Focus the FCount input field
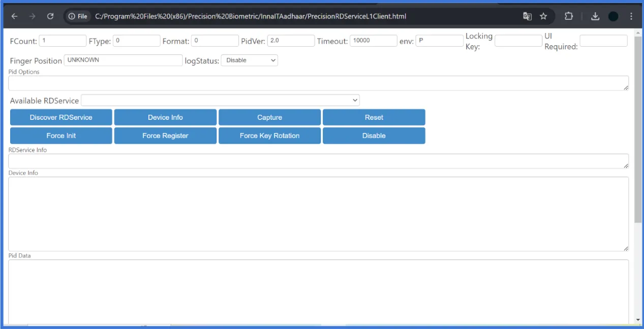The image size is (644, 329). (63, 41)
